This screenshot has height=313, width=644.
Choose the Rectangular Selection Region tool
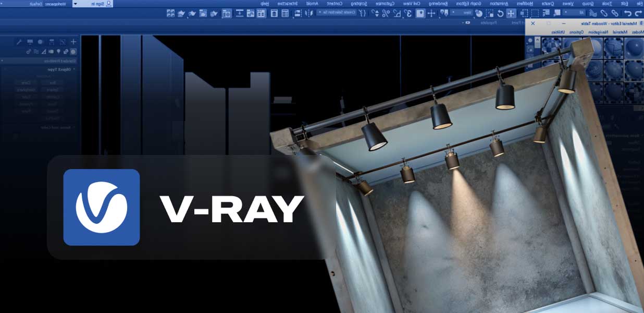[535, 13]
